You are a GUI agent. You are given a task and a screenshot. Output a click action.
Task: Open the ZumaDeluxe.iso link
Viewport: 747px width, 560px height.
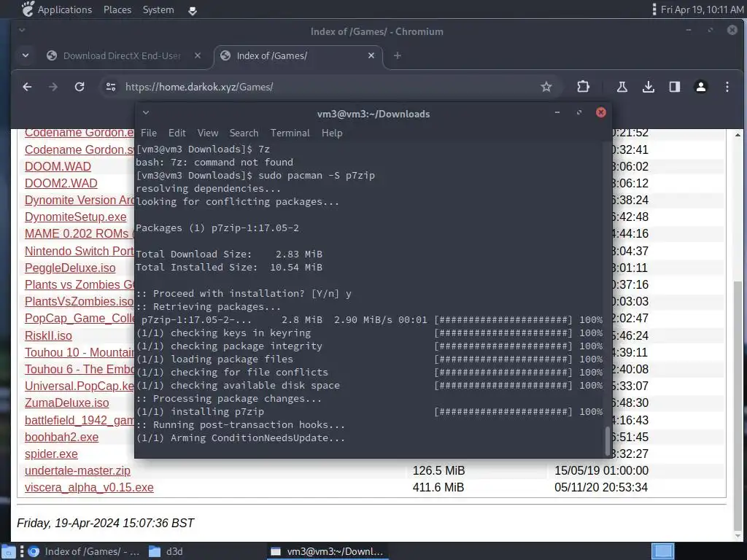pyautogui.click(x=66, y=402)
